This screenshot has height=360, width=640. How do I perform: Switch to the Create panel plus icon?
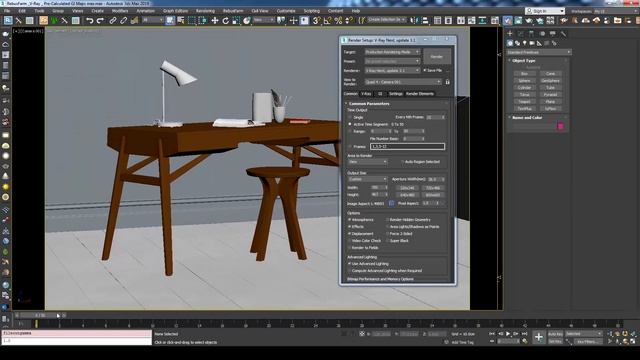pos(510,33)
